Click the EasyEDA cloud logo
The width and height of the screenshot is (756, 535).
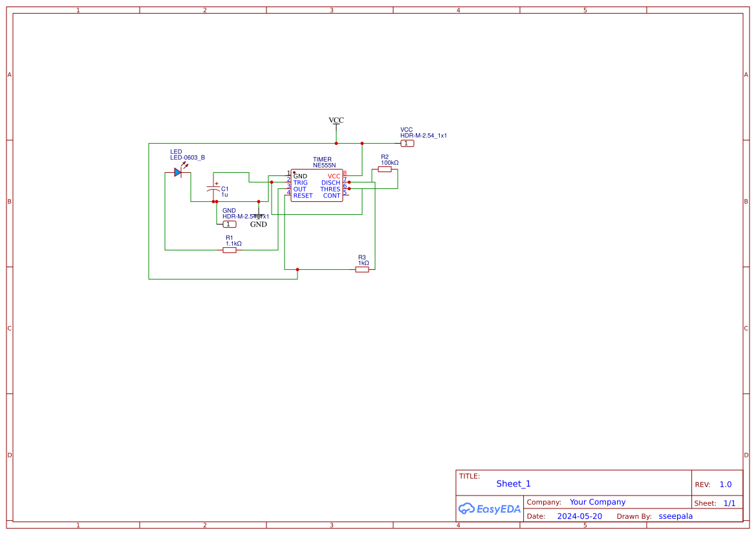(x=490, y=509)
